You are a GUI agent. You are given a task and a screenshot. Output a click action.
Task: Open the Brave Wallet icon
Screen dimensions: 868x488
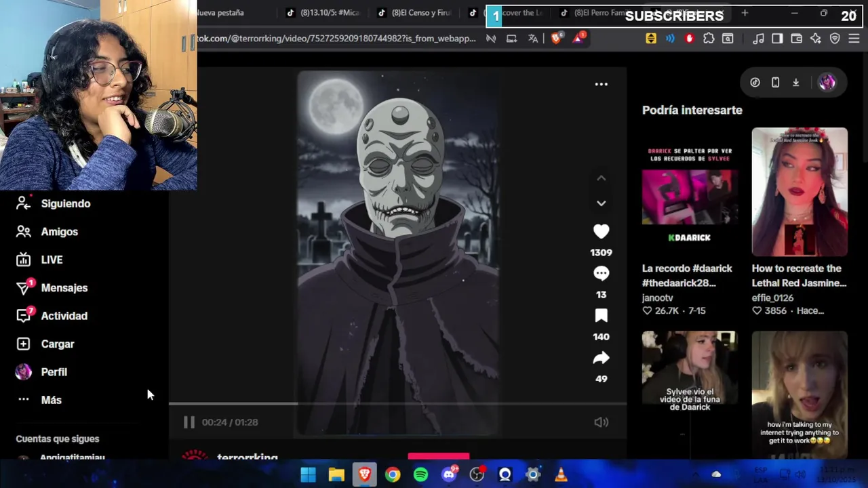click(x=797, y=39)
